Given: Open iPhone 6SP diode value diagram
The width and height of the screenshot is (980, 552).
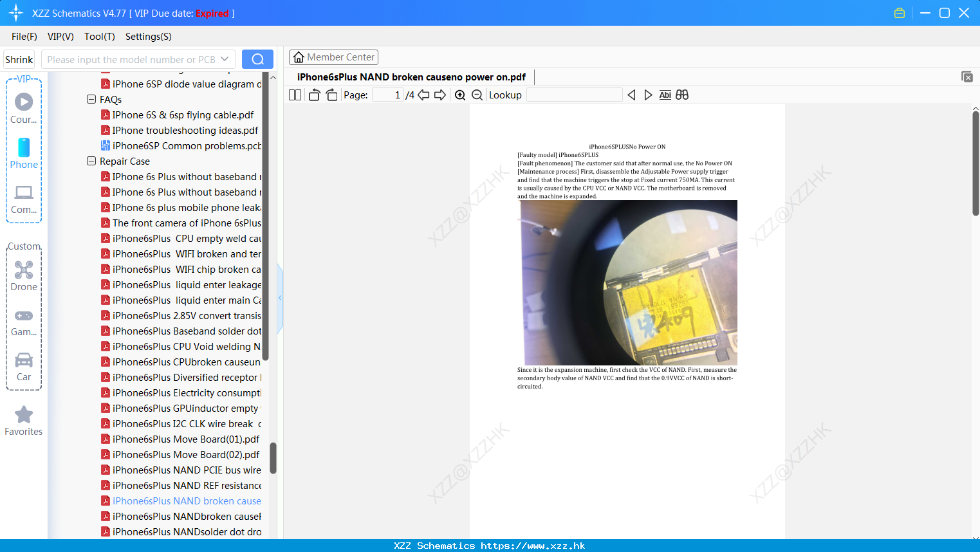Looking at the screenshot, I should pos(187,84).
